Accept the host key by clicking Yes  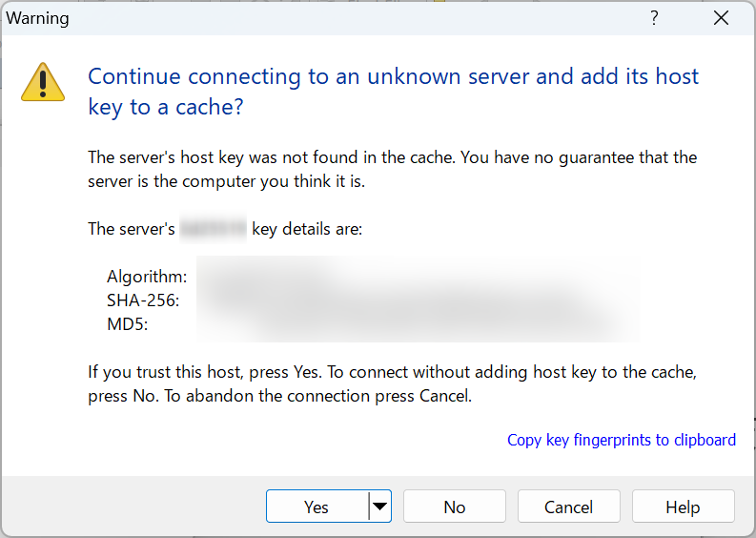pos(317,507)
